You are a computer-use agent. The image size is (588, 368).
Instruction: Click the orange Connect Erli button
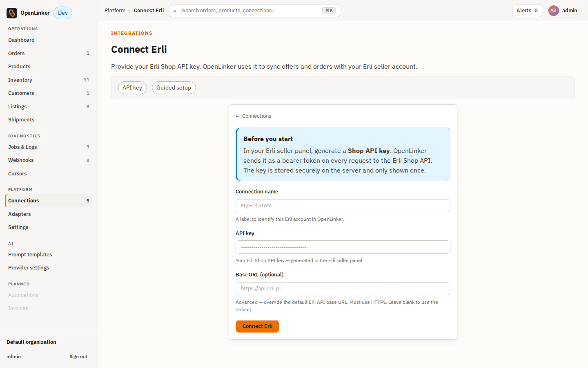click(257, 326)
